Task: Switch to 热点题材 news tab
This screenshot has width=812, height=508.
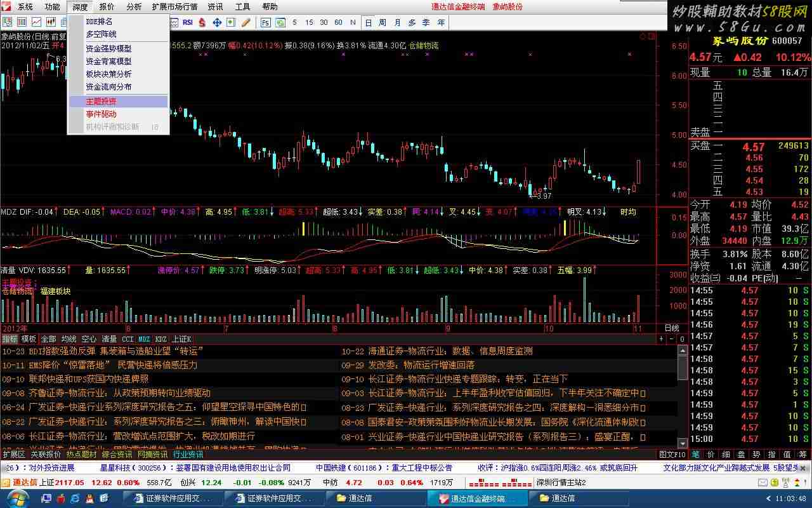Action: [x=81, y=455]
